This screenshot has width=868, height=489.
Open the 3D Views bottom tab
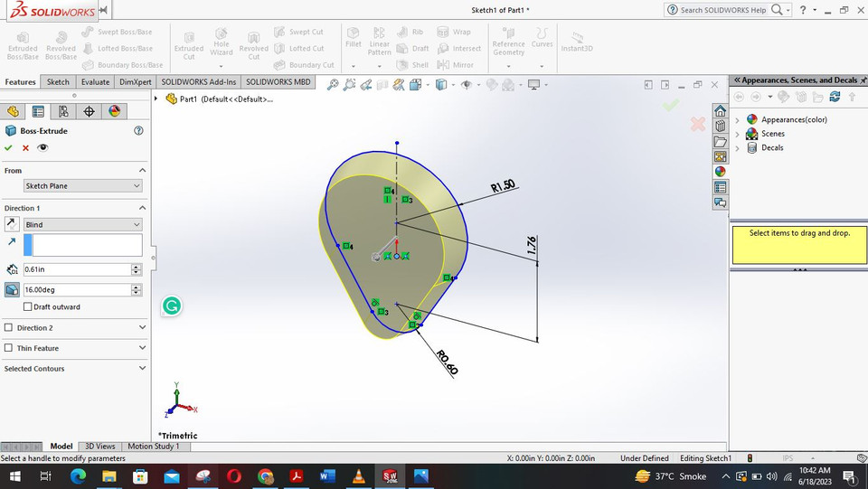coord(100,446)
